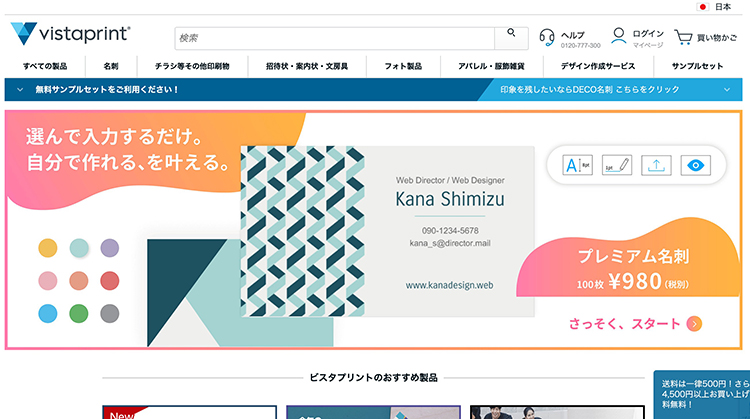Click the upload icon on banner

click(x=656, y=165)
